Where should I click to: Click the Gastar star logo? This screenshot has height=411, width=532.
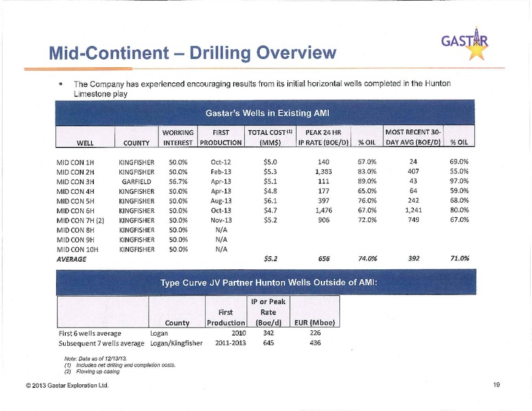pos(465,43)
